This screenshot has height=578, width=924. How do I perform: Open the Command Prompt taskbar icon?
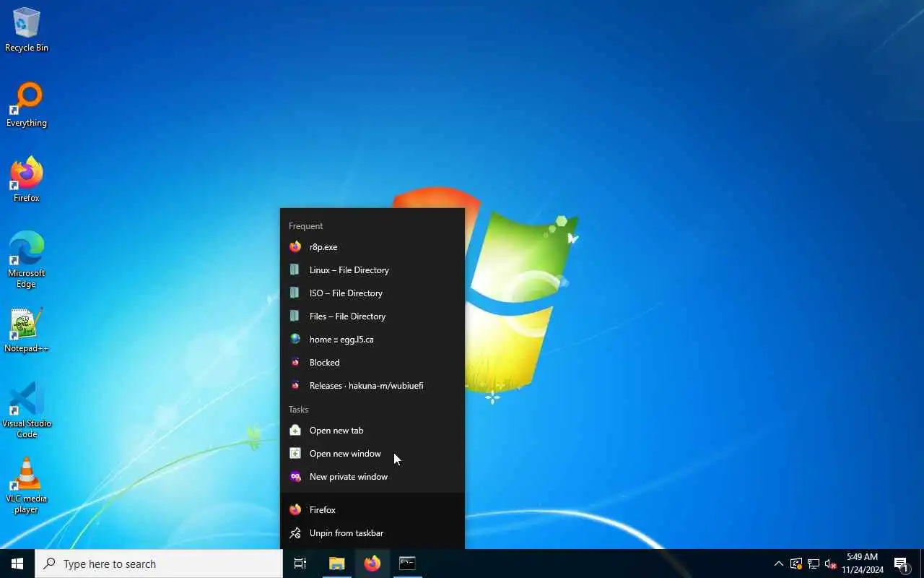(407, 564)
